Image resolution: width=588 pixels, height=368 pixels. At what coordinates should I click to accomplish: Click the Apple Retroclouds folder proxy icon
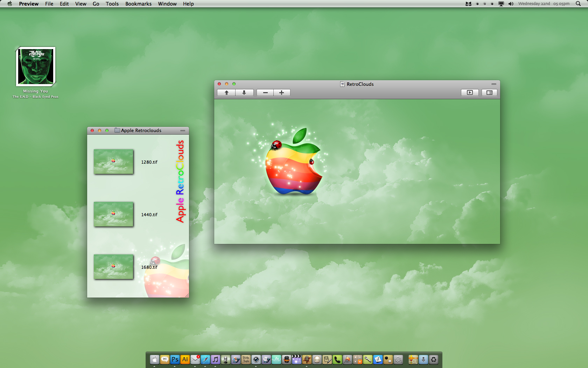click(117, 130)
